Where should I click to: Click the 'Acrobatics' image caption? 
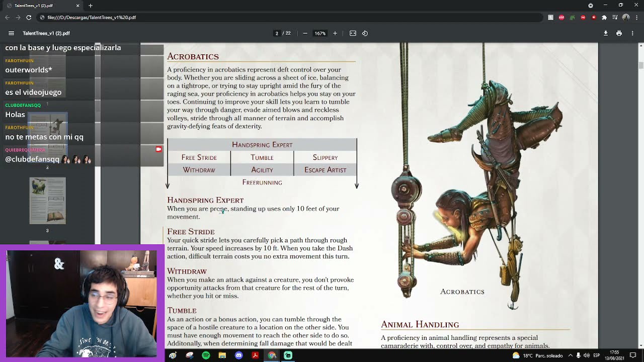pos(462,292)
